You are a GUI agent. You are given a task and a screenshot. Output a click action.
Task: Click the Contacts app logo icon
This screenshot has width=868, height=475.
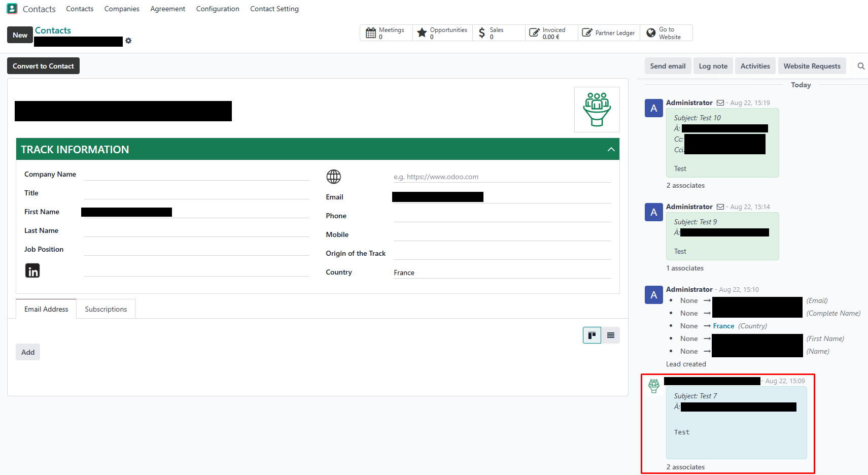12,9
